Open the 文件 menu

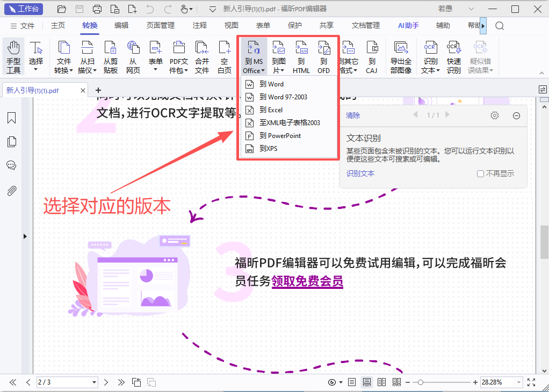pyautogui.click(x=23, y=26)
